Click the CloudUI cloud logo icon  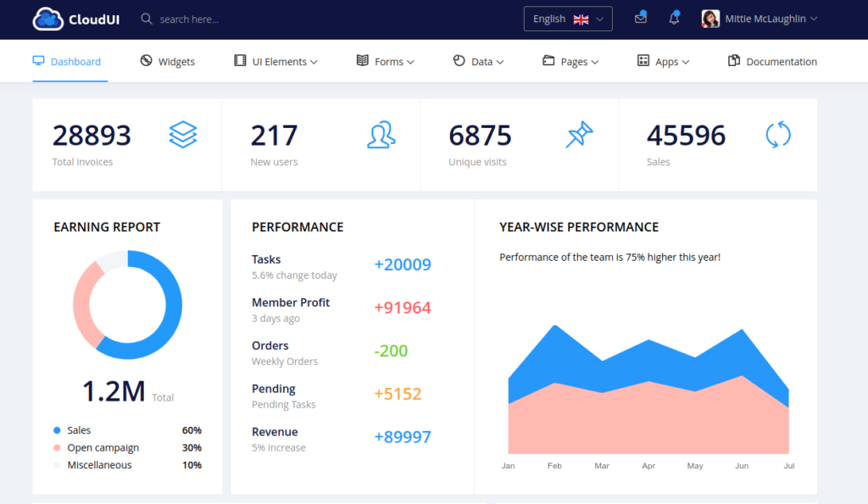47,19
